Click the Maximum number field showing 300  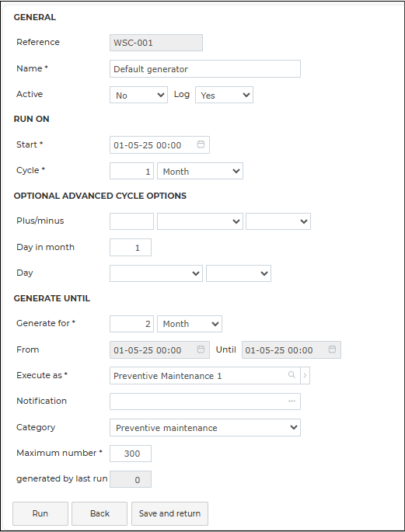(x=131, y=454)
